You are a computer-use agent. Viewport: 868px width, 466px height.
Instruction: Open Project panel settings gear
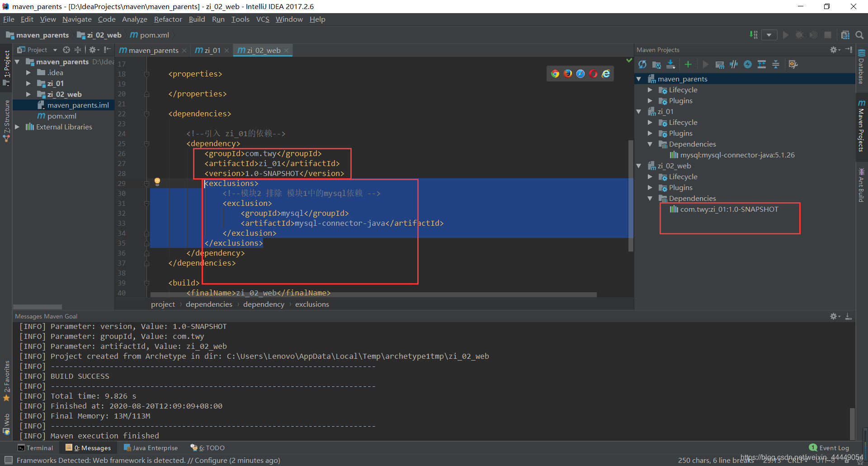94,50
